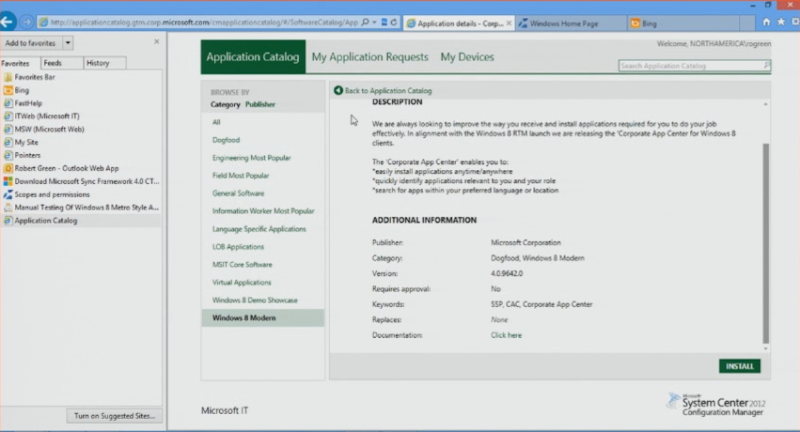Select the Virtual Applications category
The height and width of the screenshot is (432, 800).
(242, 282)
